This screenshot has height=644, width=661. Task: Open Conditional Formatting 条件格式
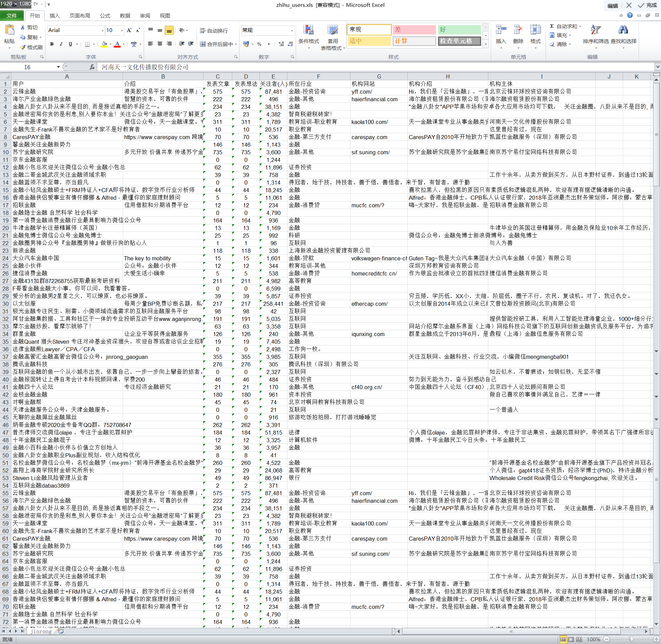click(308, 37)
